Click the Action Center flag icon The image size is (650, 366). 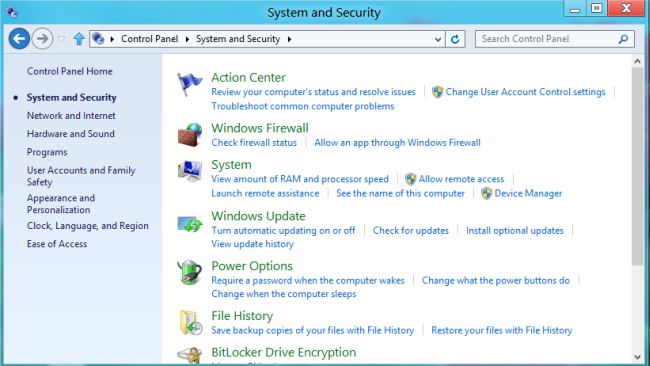[189, 84]
